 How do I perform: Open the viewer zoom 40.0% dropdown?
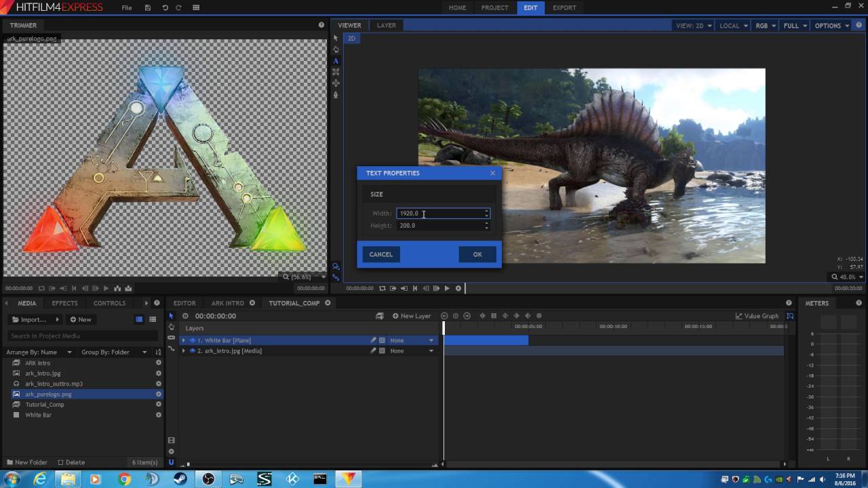point(848,277)
